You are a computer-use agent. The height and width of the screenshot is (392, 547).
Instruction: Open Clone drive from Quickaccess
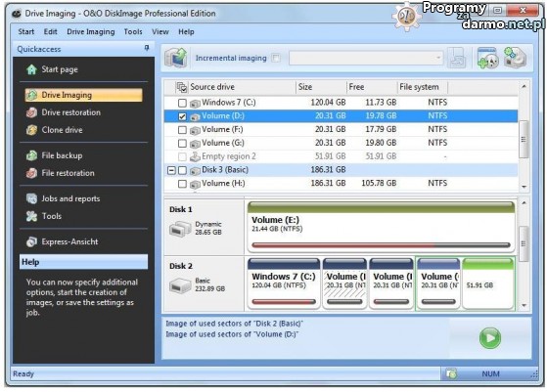click(x=62, y=130)
